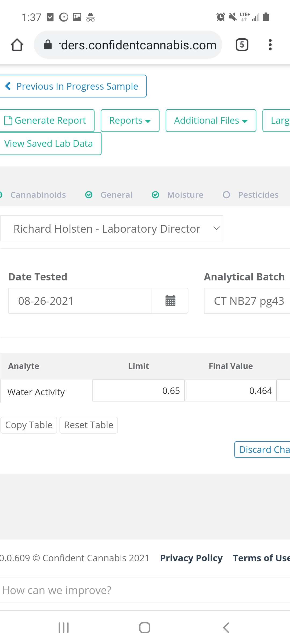This screenshot has width=290, height=644.
Task: Open Android recent apps button
Action: 64,628
